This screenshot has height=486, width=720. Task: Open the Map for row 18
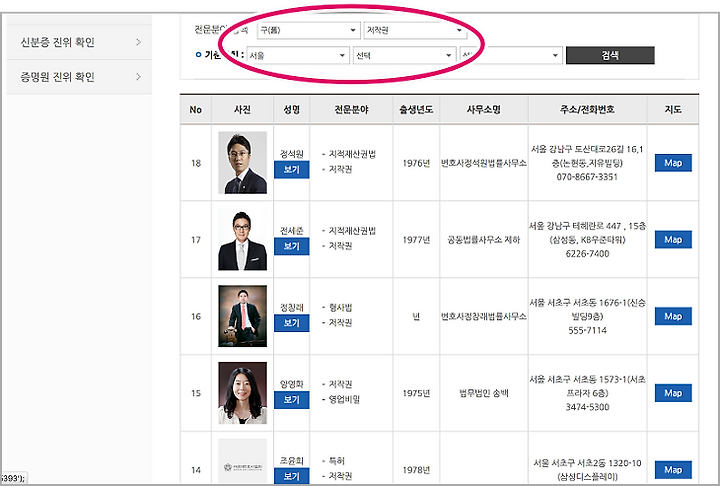click(673, 163)
